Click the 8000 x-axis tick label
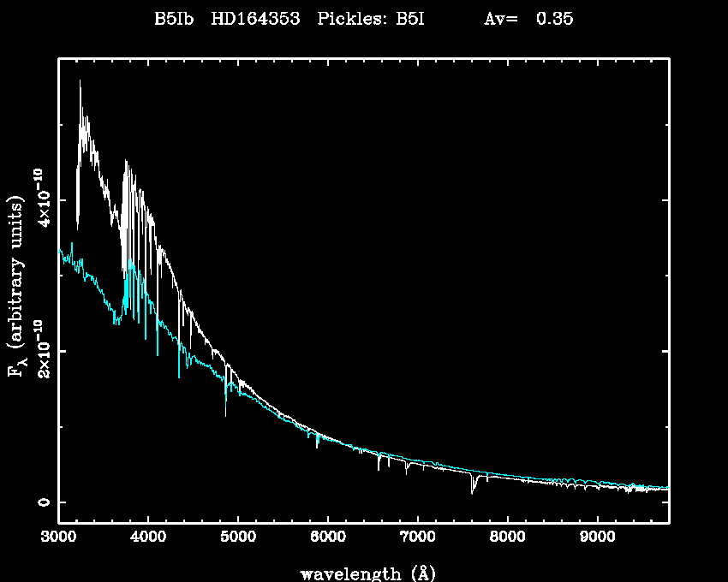The width and height of the screenshot is (728, 582). [507, 537]
